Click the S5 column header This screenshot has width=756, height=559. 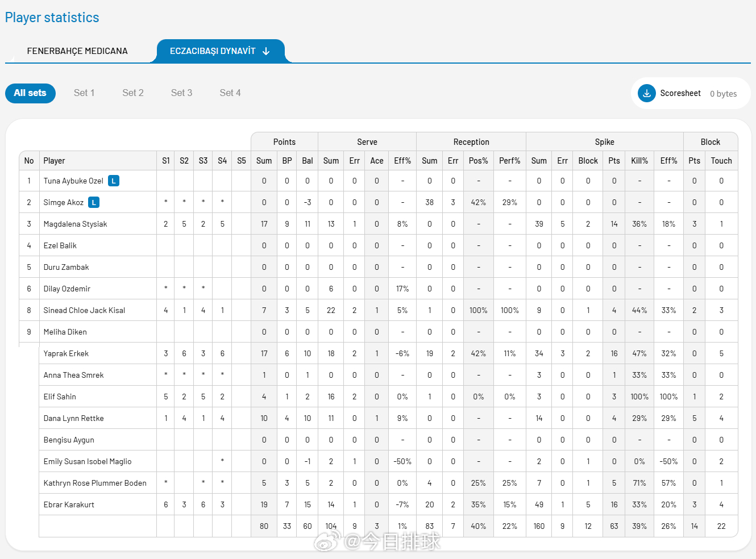click(242, 161)
